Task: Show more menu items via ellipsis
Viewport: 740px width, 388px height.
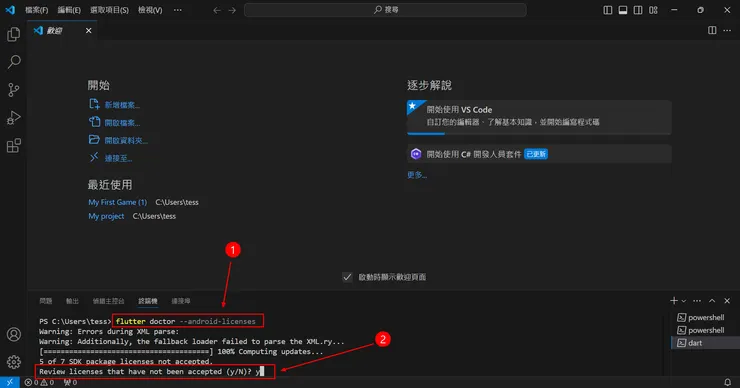Action: click(x=177, y=10)
